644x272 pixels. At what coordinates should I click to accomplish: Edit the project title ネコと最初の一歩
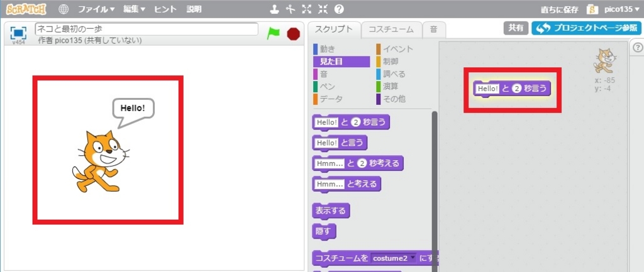tap(147, 29)
